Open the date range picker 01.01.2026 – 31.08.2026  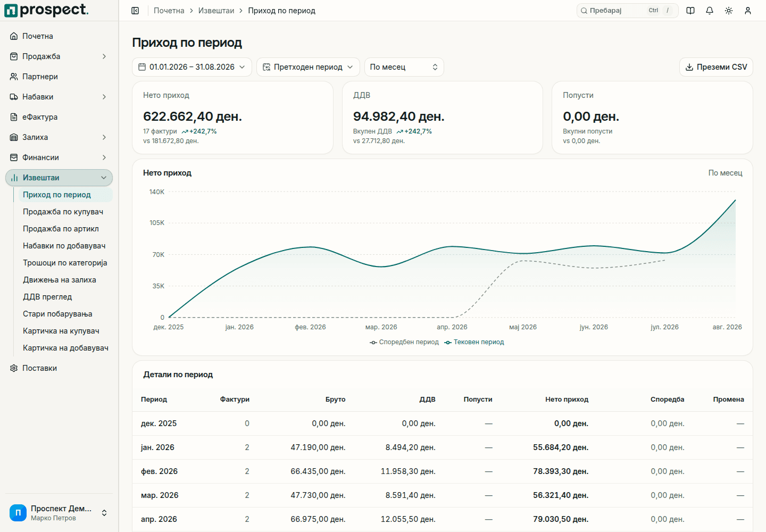pyautogui.click(x=192, y=67)
